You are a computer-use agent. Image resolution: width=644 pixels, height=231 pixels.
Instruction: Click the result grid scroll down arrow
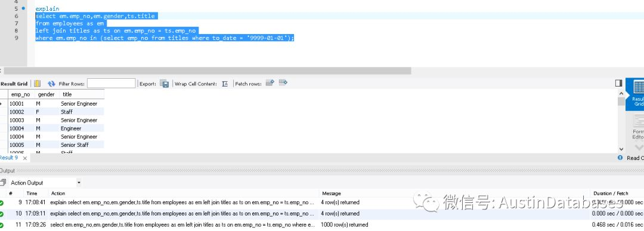click(x=621, y=149)
